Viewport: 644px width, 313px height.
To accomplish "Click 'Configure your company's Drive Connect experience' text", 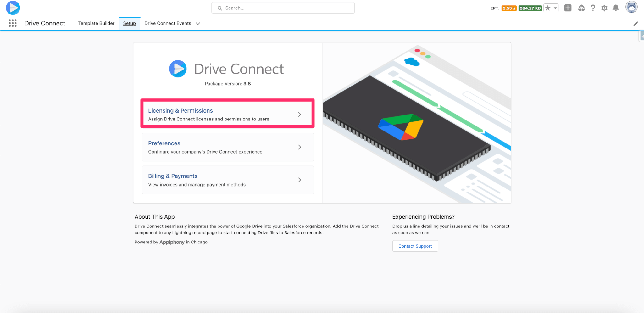I will click(x=205, y=152).
